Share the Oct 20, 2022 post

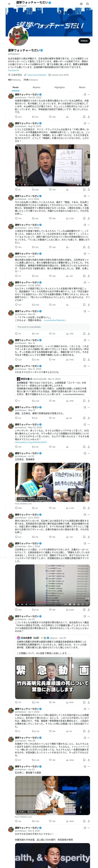click(x=89, y=117)
